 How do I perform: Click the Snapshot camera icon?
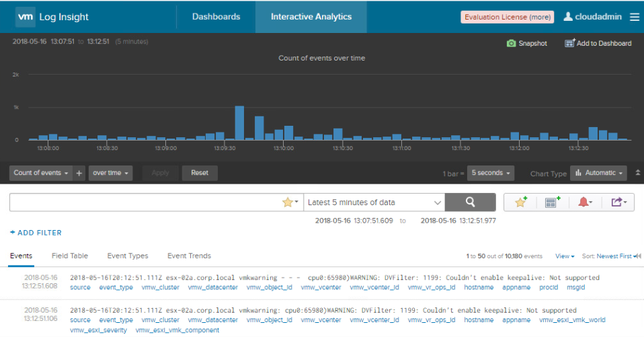(511, 43)
